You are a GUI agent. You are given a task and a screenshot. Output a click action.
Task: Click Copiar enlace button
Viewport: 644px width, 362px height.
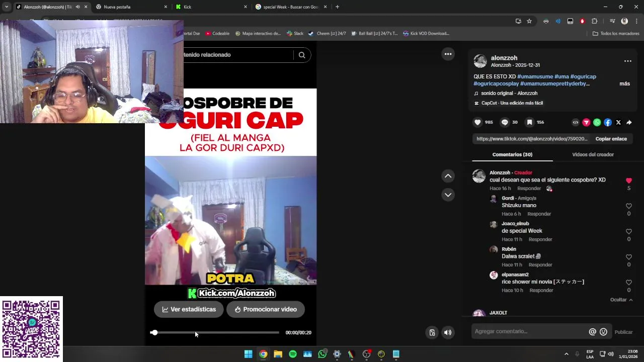click(611, 139)
